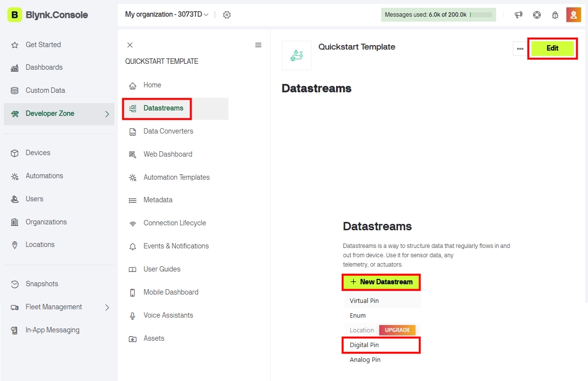
Task: Select Web Dashboard in template menu
Action: 168,154
